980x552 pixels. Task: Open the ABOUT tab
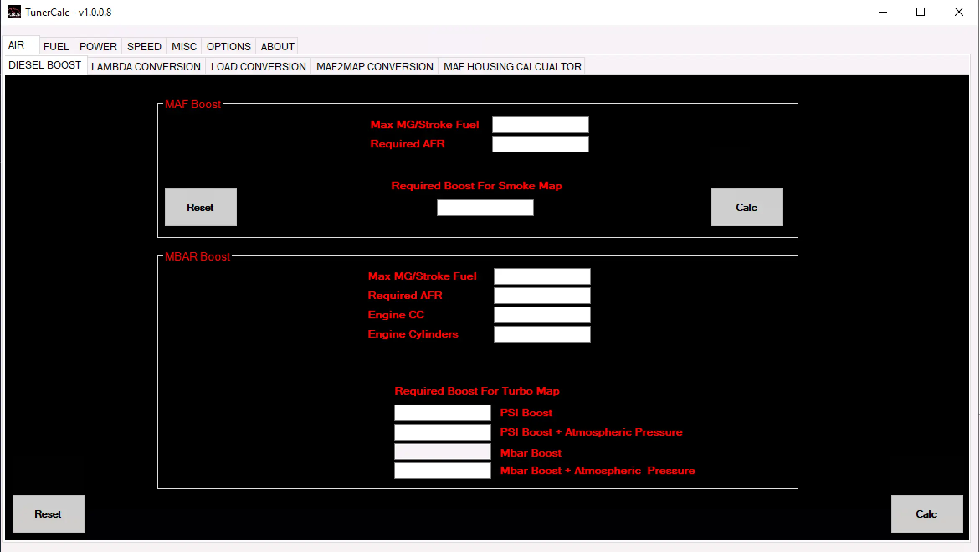(x=277, y=46)
